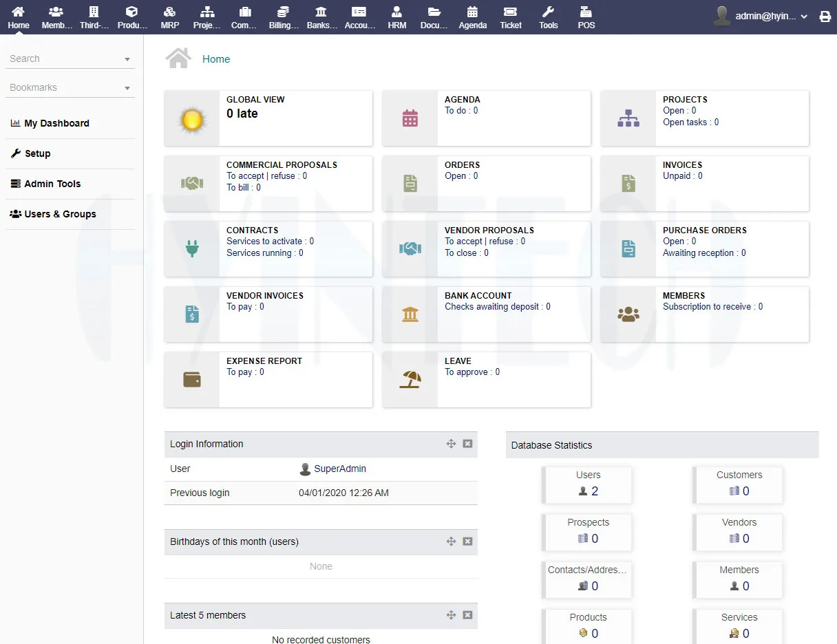Expand the Search dropdown in sidebar
Screen dimensions: 837x644
[127, 59]
